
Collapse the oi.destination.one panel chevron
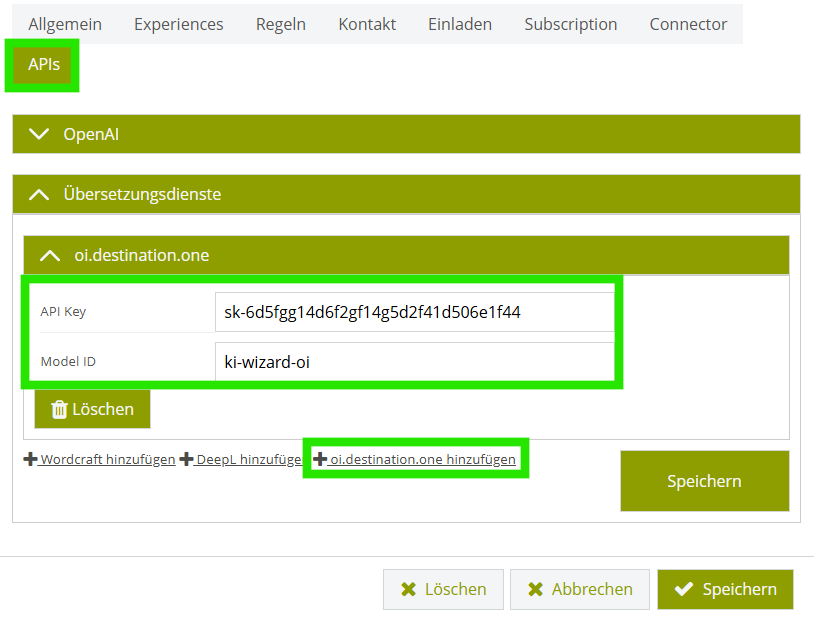[x=50, y=255]
